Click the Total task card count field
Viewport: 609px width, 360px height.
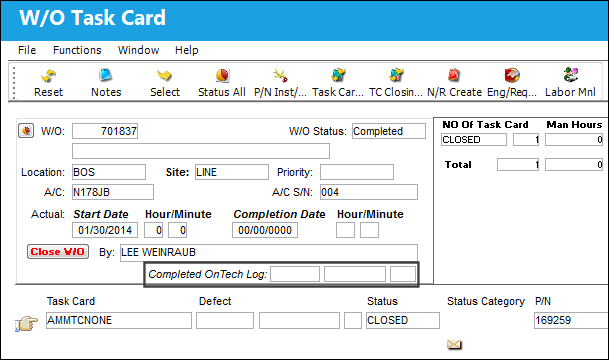click(x=518, y=165)
